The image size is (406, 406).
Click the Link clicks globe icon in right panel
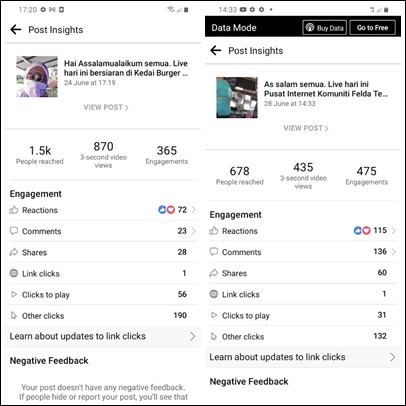pos(214,294)
